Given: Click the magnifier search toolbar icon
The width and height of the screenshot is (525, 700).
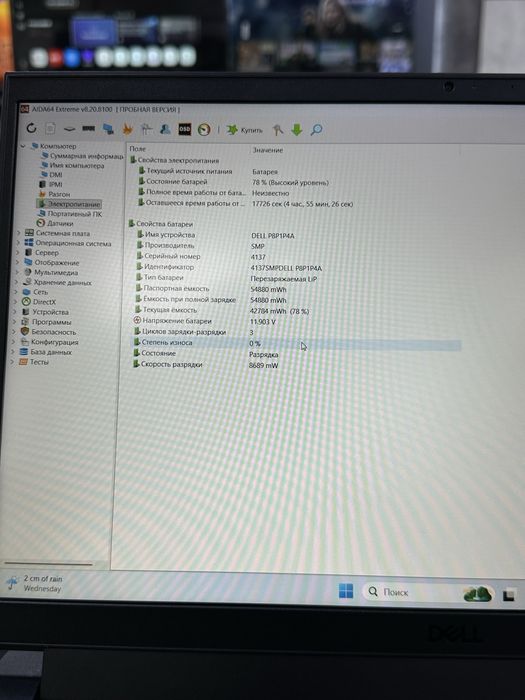Looking at the screenshot, I should click(x=316, y=130).
